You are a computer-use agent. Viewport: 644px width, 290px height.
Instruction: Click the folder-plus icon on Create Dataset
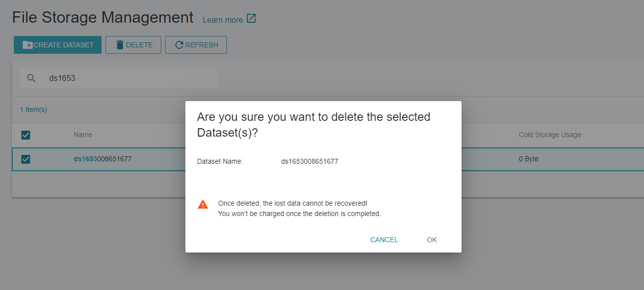click(28, 45)
